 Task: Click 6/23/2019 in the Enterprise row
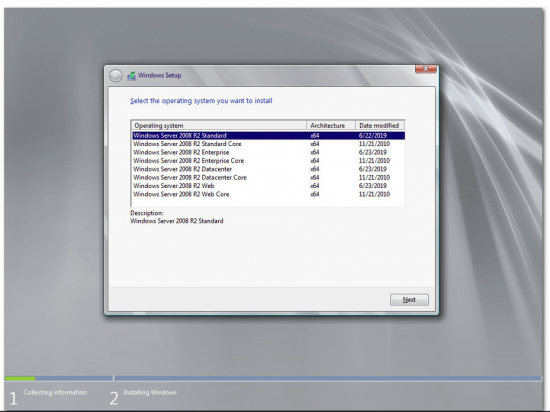373,152
